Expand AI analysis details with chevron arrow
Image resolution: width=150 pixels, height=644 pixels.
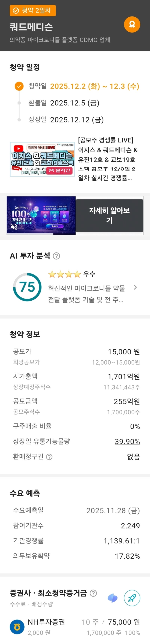tap(135, 287)
